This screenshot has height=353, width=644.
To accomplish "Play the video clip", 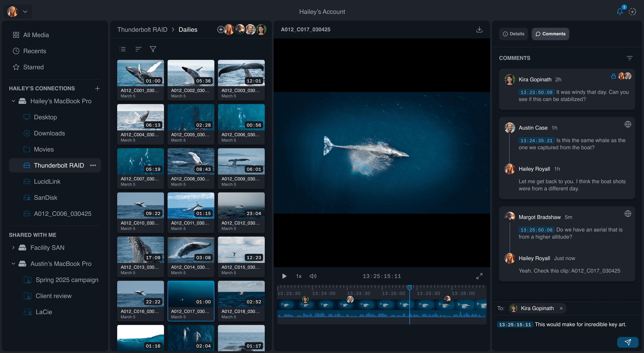I will [284, 276].
